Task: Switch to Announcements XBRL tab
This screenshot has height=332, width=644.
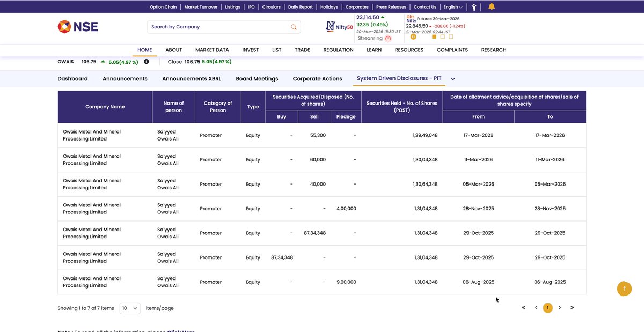Action: pyautogui.click(x=192, y=79)
